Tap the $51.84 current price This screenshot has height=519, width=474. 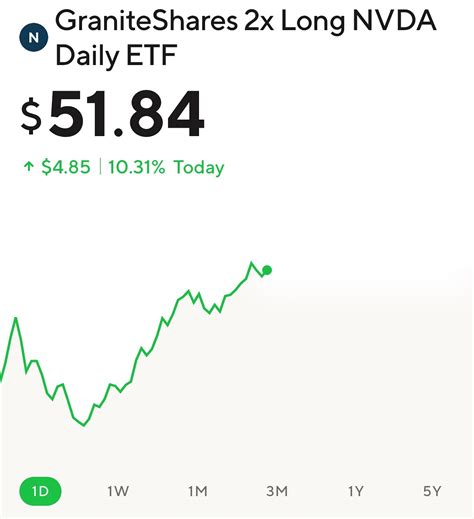point(112,115)
